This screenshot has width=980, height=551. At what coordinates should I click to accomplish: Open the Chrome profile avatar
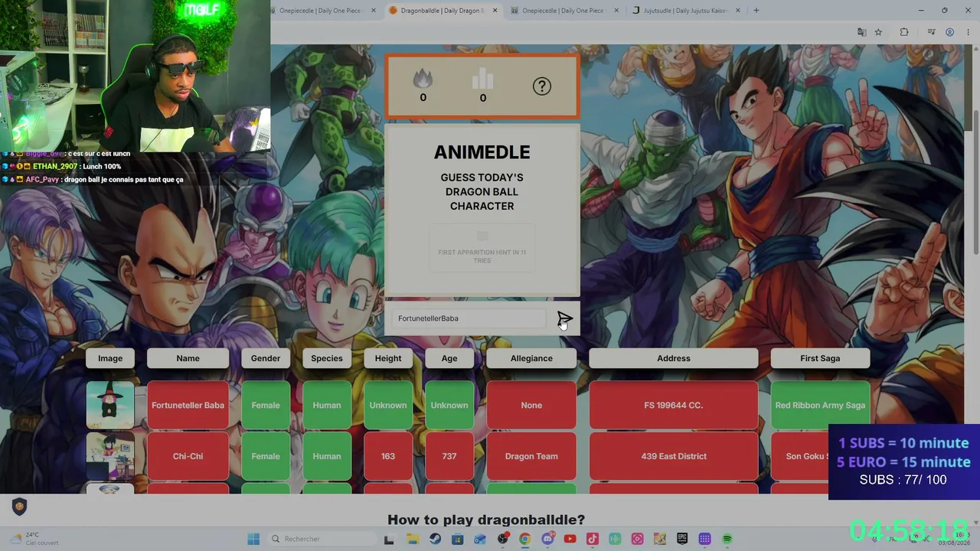click(949, 32)
